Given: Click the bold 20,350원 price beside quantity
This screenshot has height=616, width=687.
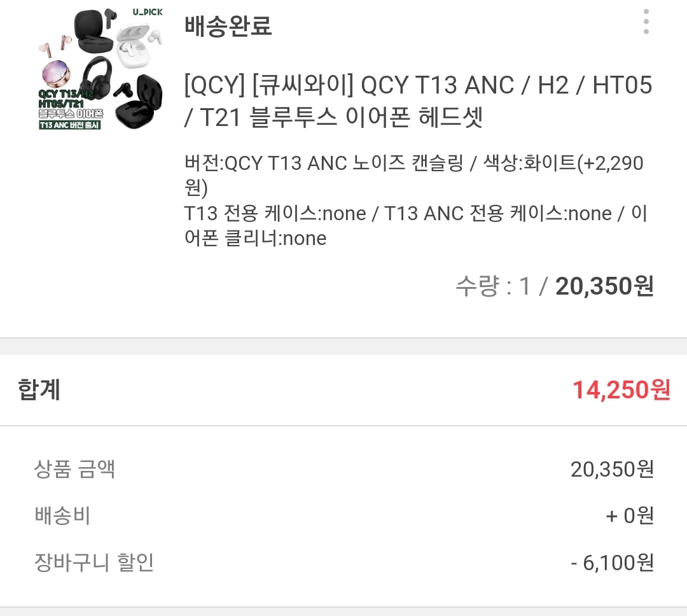Looking at the screenshot, I should pyautogui.click(x=604, y=286).
